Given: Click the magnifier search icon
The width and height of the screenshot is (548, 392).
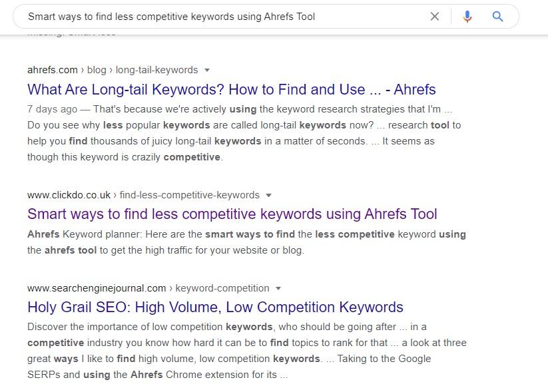Looking at the screenshot, I should (x=497, y=17).
